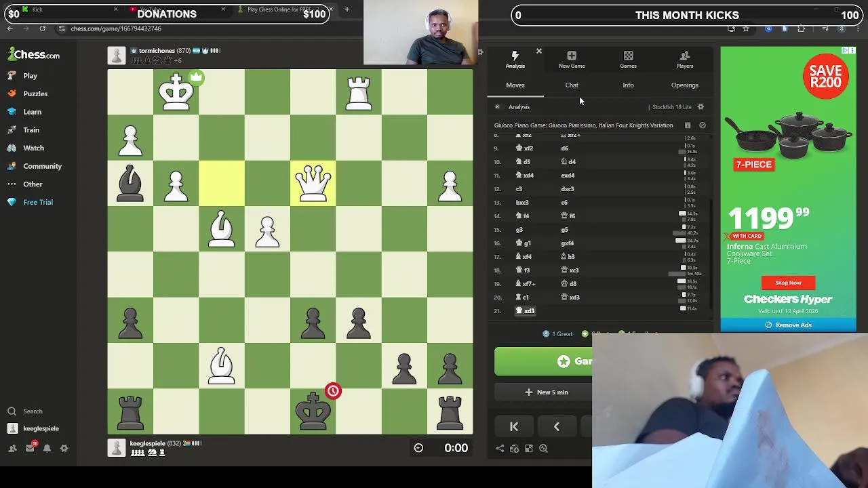Switch to the Moves subtab
The width and height of the screenshot is (868, 488).
coord(515,85)
